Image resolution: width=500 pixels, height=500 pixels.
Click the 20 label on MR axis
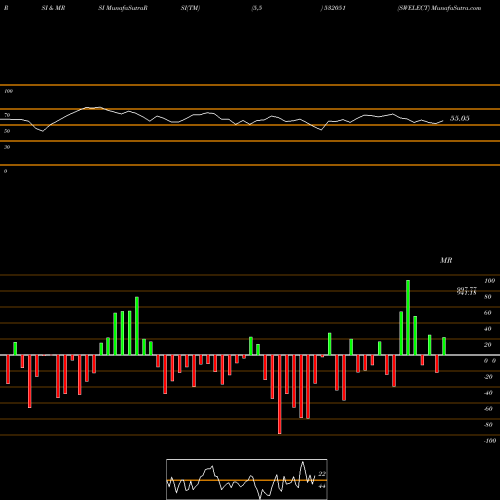pos(488,345)
